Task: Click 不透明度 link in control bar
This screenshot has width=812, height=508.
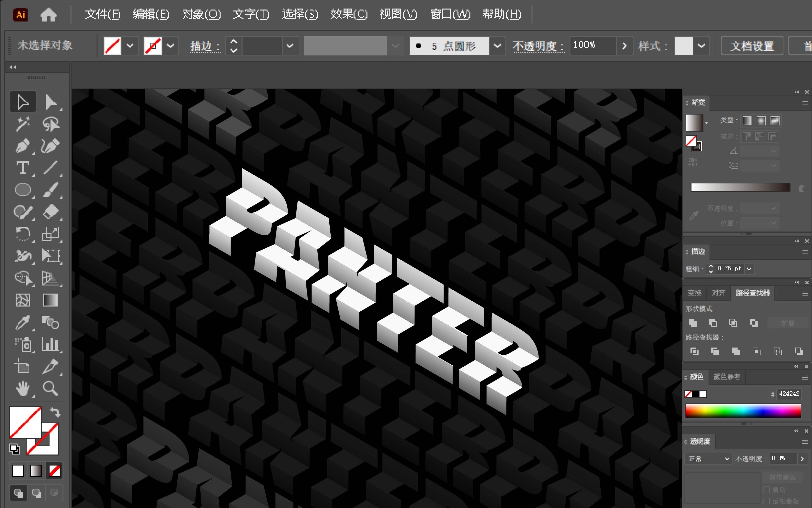Action: click(x=538, y=46)
